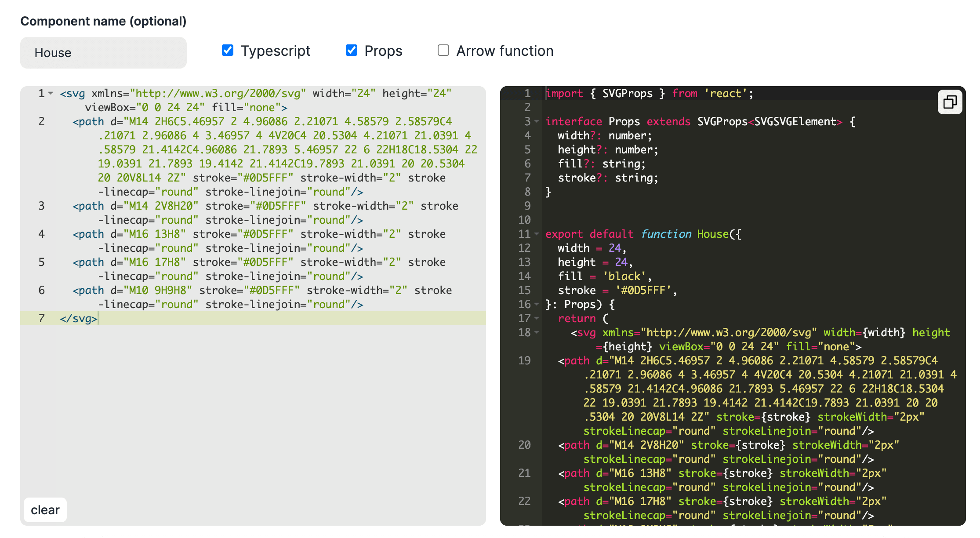This screenshot has height=538, width=980.
Task: Click the "width?: number;" line in the output
Action: pyautogui.click(x=605, y=135)
